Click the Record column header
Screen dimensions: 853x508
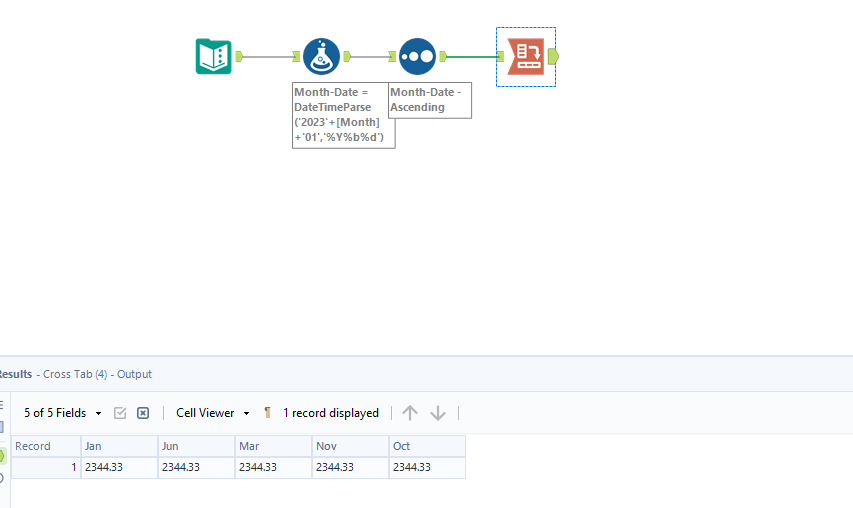(x=46, y=446)
